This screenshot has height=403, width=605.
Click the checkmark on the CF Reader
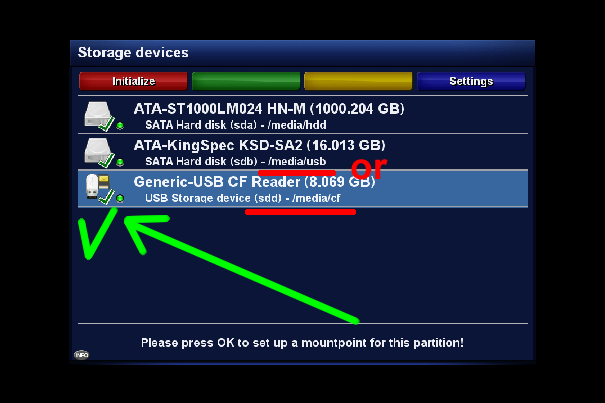pyautogui.click(x=106, y=196)
